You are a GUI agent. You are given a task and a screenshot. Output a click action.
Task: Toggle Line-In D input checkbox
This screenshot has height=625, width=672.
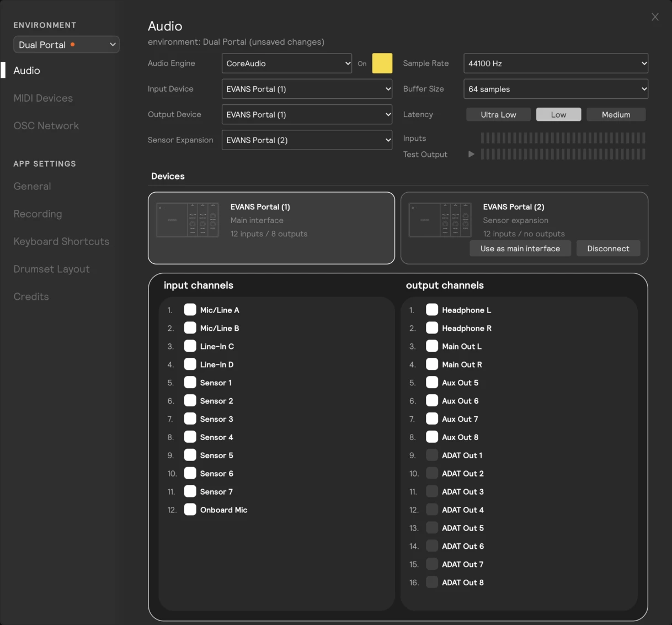(190, 364)
